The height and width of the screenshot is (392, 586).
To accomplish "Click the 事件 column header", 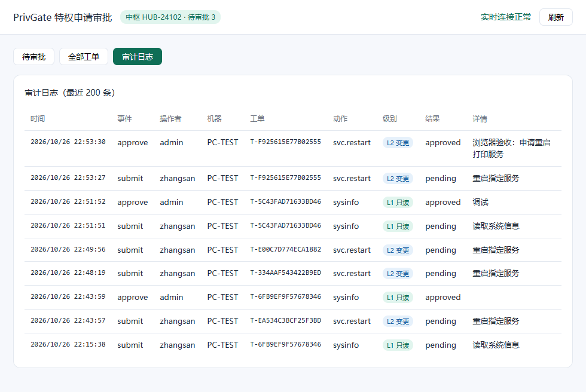I will (124, 119).
